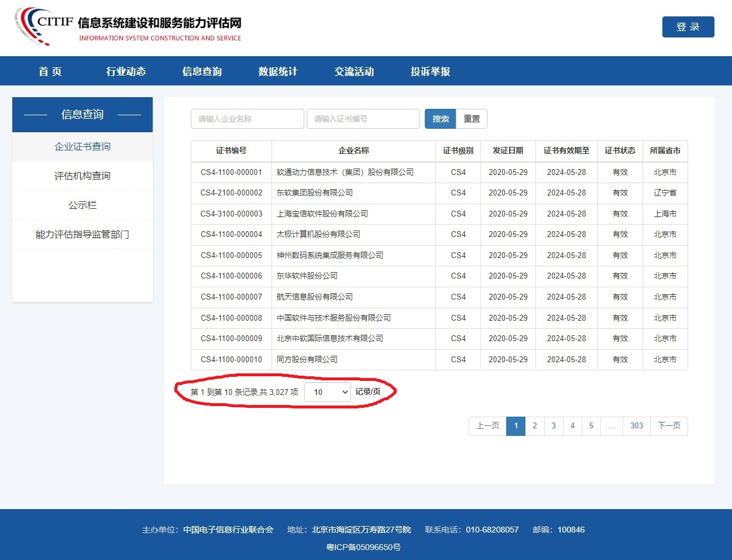Go to the previous page via 上一页
The image size is (732, 560).
point(487,426)
